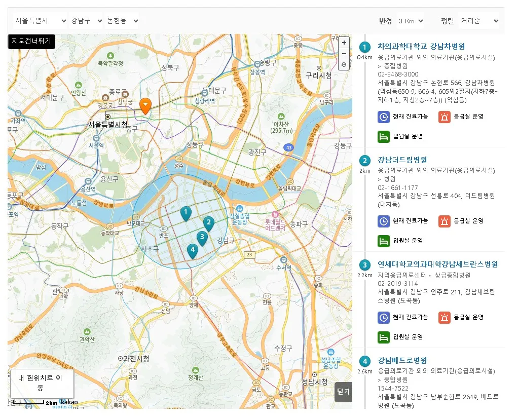The image size is (518, 420).
Task: Click 입원실 운영 bed icon for 강남차병원
Action: [x=384, y=136]
